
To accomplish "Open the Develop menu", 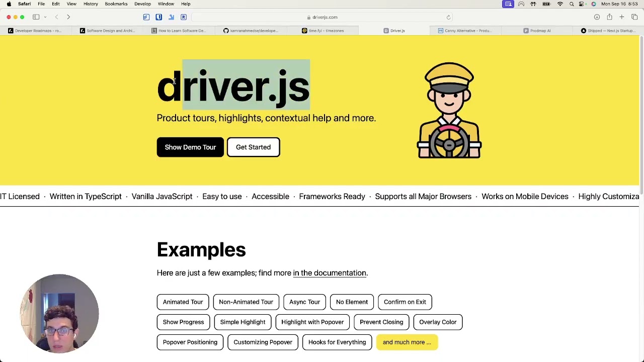I will 142,4.
